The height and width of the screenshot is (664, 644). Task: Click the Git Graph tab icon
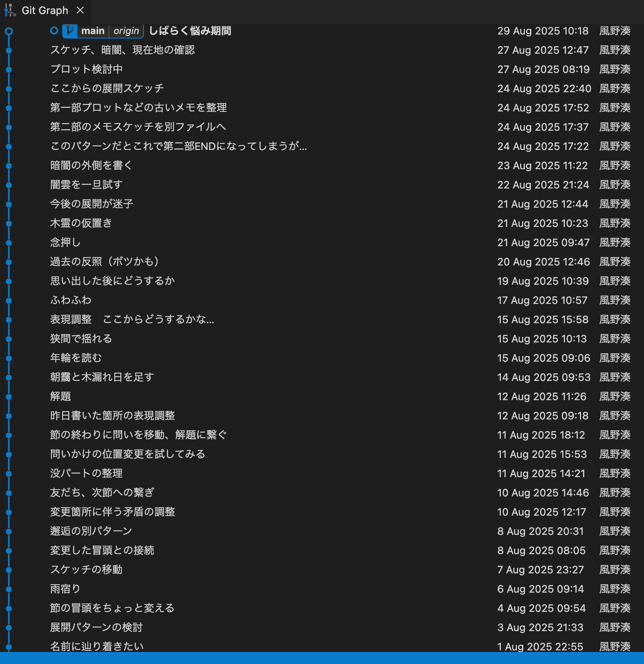tap(10, 10)
